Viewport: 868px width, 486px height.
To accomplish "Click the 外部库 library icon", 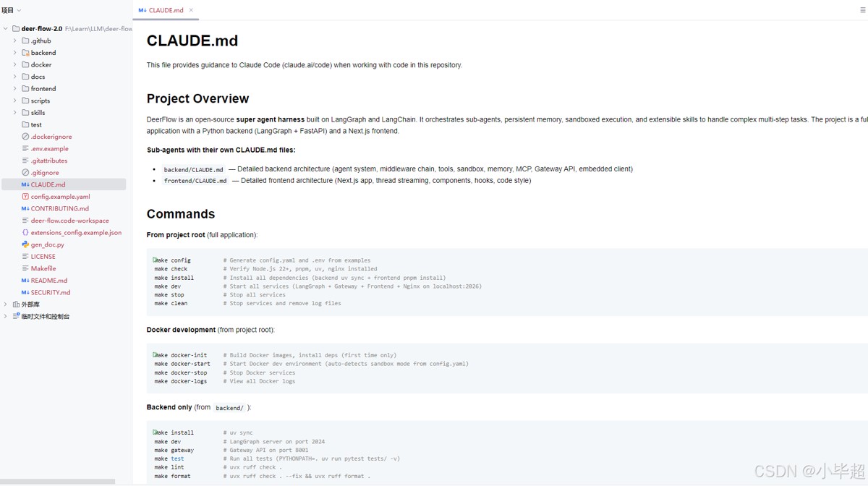I will click(x=16, y=304).
